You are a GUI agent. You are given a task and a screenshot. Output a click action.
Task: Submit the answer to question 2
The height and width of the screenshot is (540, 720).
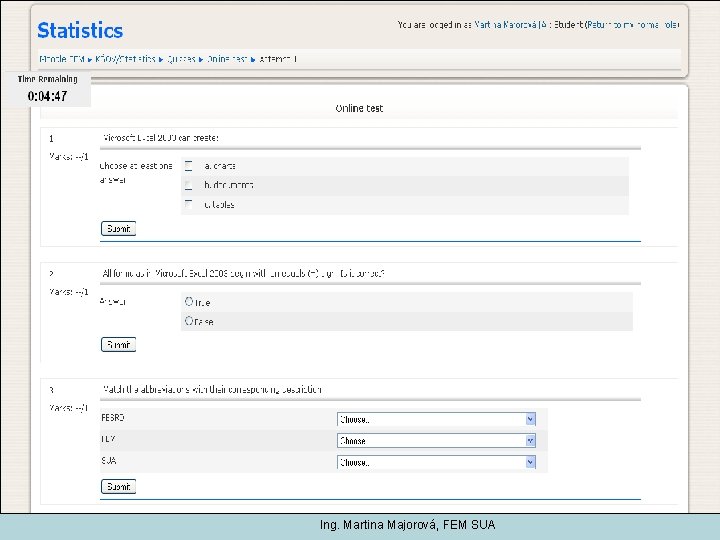pos(118,345)
